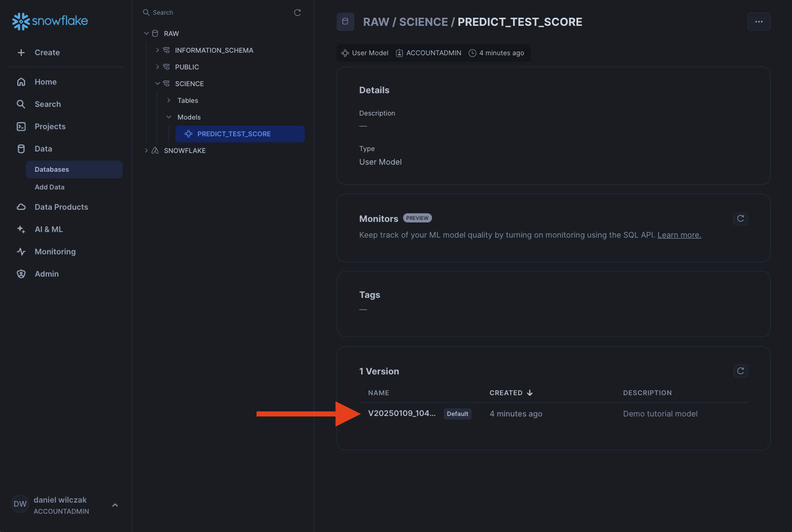Screen dimensions: 792x532
Task: Click the Search magnifier icon in sidebar
Action: point(21,104)
